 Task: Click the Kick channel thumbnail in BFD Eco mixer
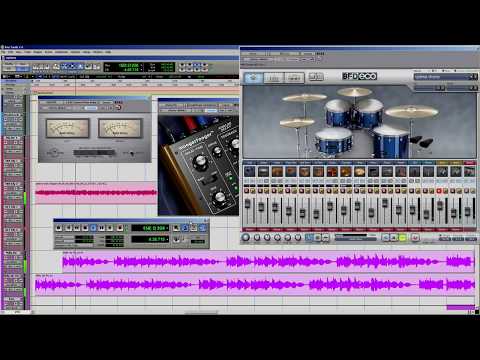(249, 172)
